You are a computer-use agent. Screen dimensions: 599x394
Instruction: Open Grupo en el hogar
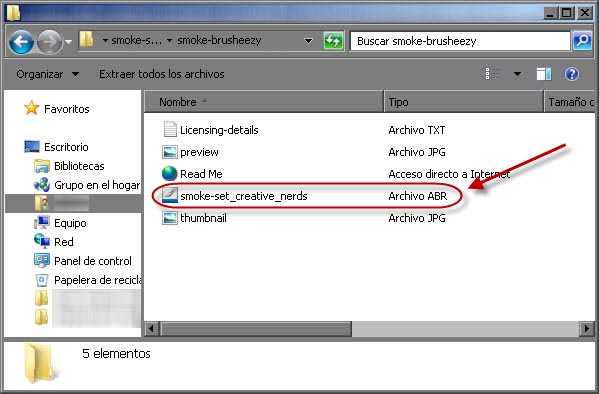pos(97,185)
